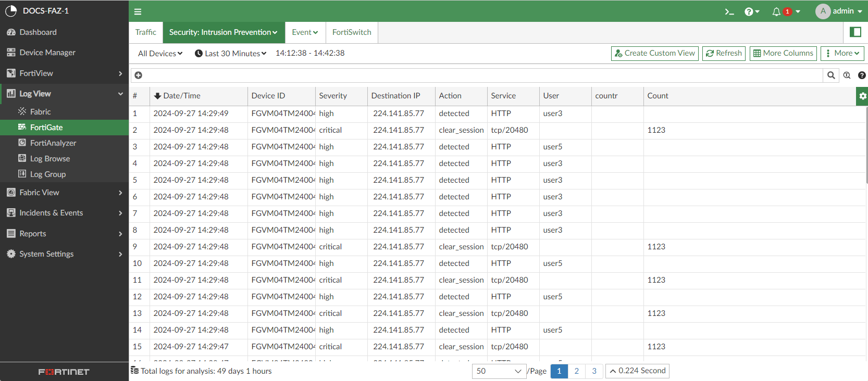868x381 pixels.
Task: Go to page 2 of logs
Action: click(576, 371)
